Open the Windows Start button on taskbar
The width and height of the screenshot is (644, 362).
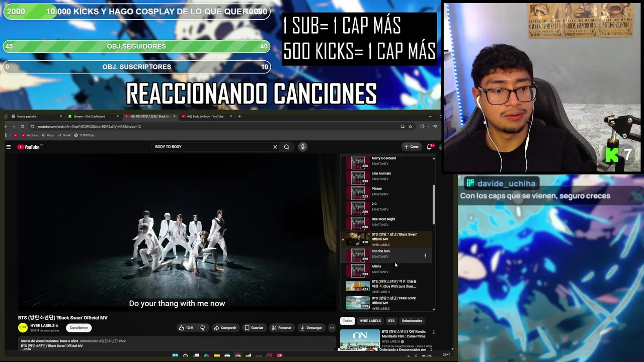[x=175, y=355]
